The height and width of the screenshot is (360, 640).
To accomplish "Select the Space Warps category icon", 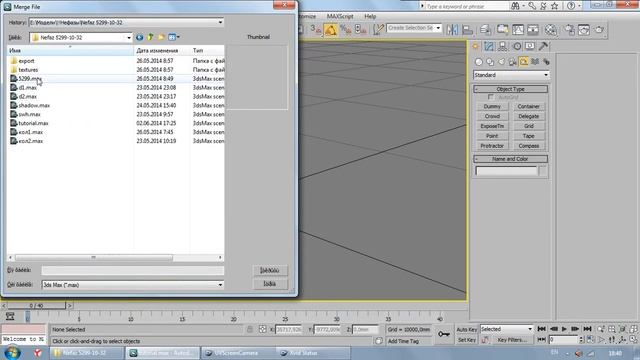I will pyautogui.click(x=535, y=62).
